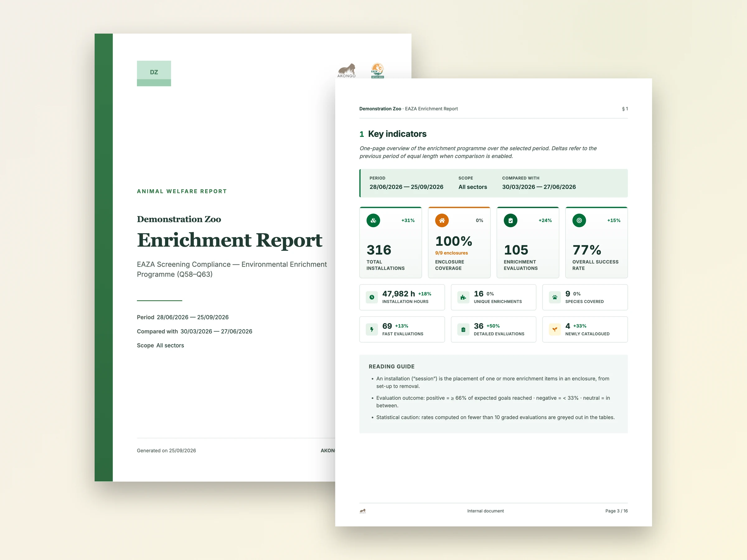
Task: Click the Species Covered paw icon
Action: 555,297
